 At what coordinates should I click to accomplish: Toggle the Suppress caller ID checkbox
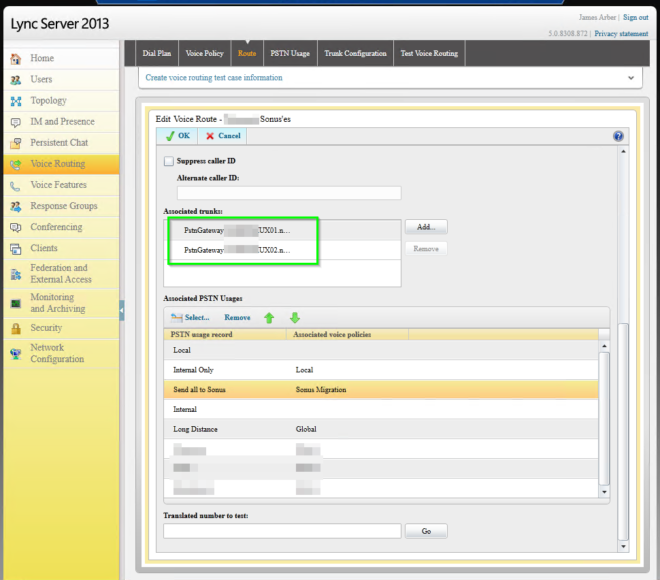point(168,161)
